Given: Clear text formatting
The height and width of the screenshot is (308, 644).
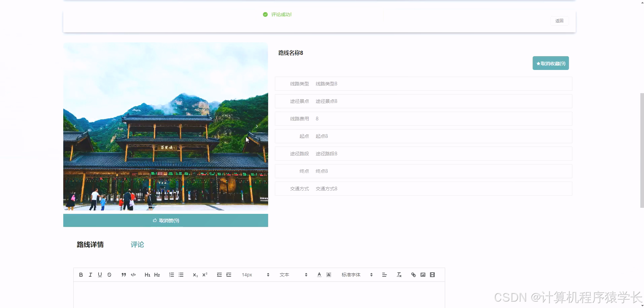Looking at the screenshot, I should (x=399, y=275).
